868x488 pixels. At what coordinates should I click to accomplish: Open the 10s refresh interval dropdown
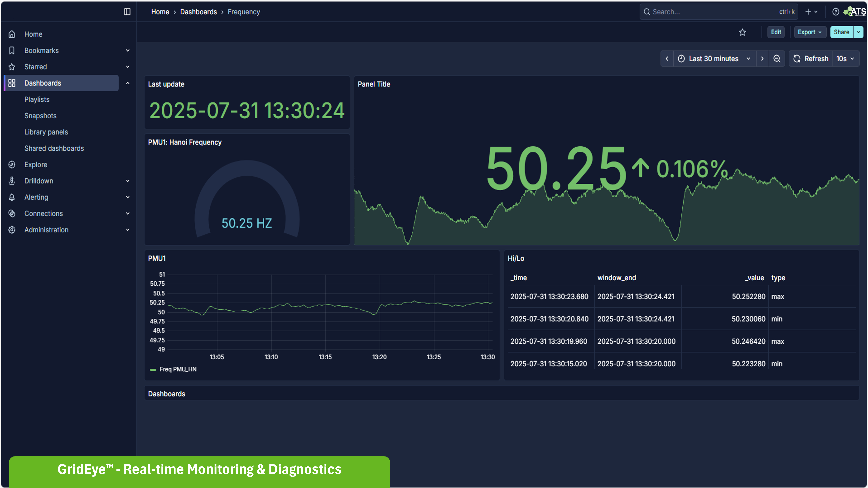[845, 59]
